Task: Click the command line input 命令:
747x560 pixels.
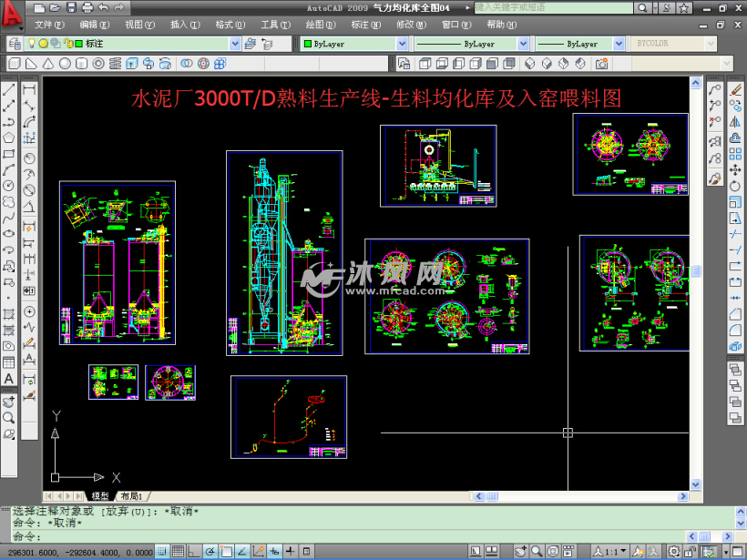Action: pos(348,536)
